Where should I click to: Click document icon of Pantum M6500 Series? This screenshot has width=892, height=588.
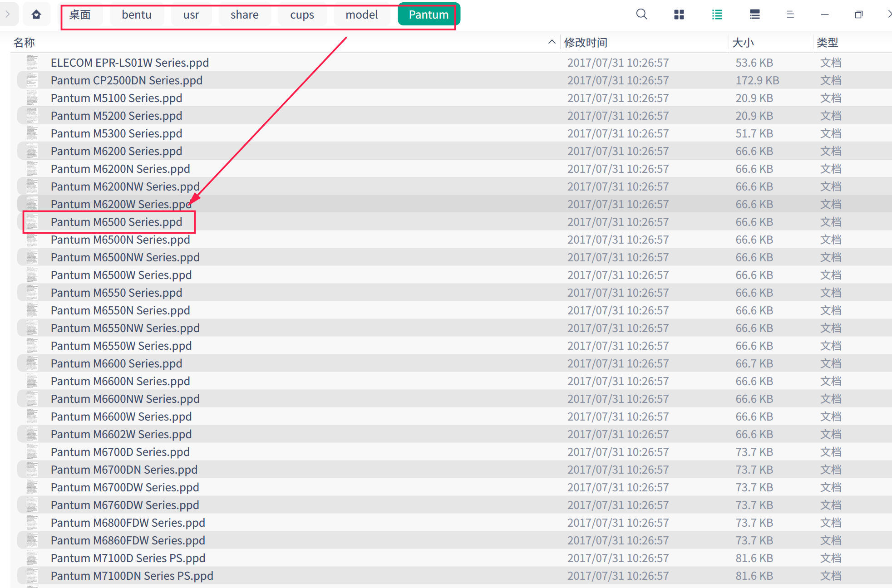click(32, 222)
